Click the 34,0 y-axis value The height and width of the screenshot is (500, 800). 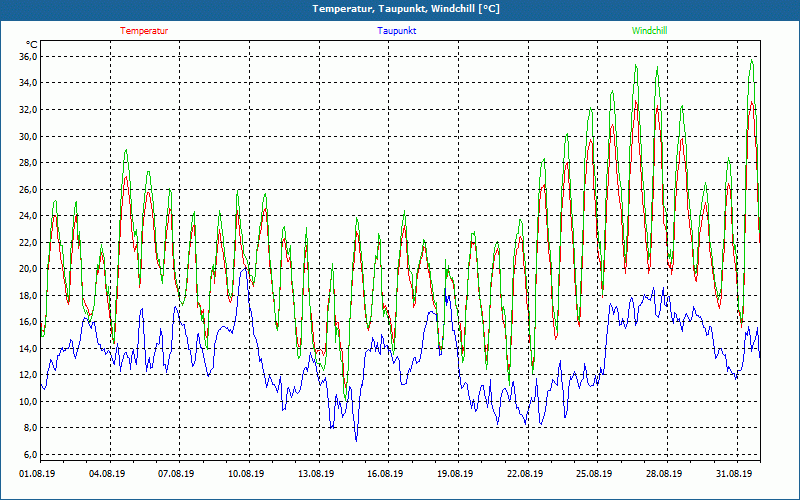click(x=28, y=83)
